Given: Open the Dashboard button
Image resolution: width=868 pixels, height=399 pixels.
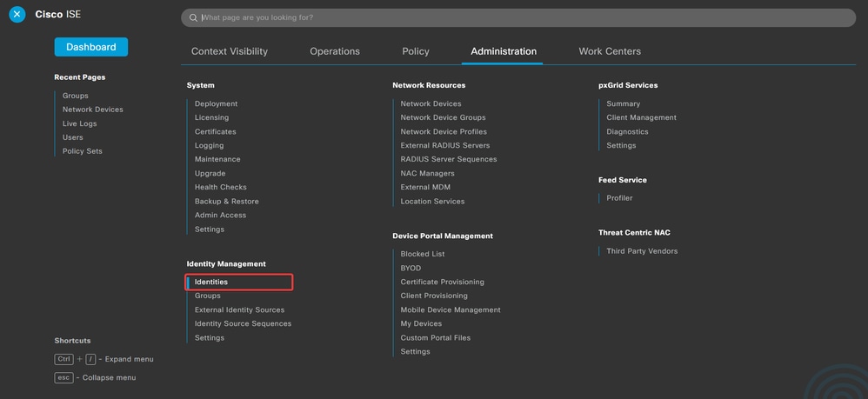Looking at the screenshot, I should (x=90, y=47).
